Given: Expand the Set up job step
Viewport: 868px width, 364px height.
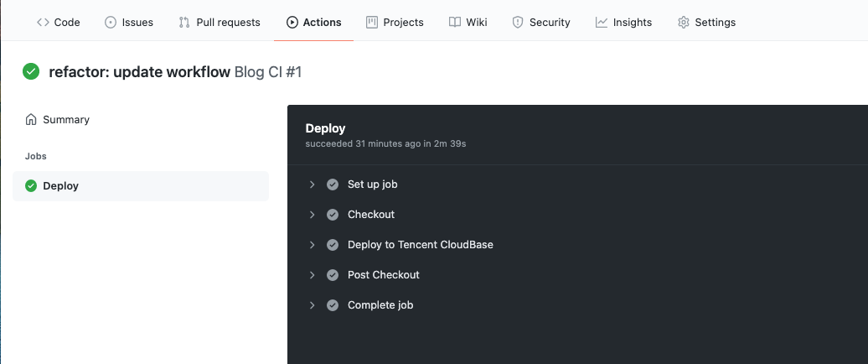Looking at the screenshot, I should (x=312, y=185).
